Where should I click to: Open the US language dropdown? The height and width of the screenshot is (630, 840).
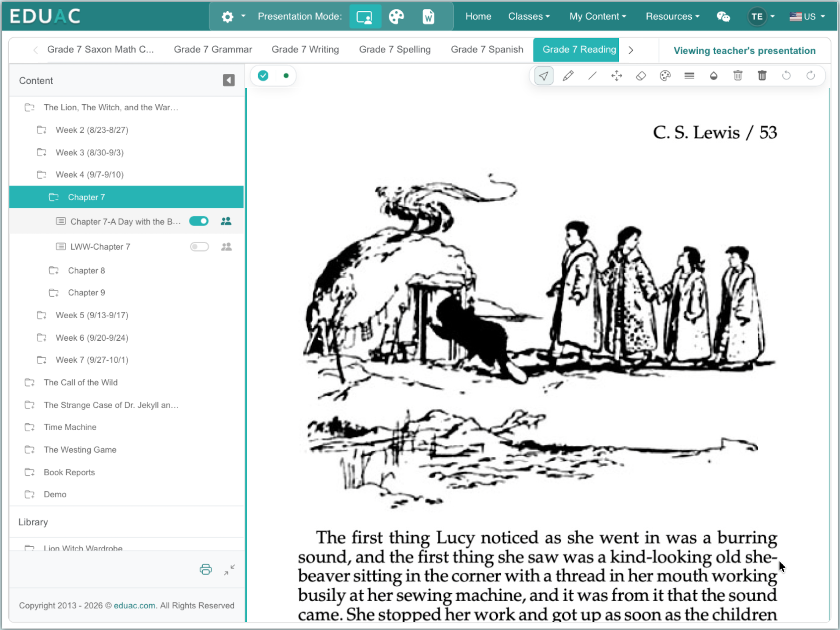(807, 17)
